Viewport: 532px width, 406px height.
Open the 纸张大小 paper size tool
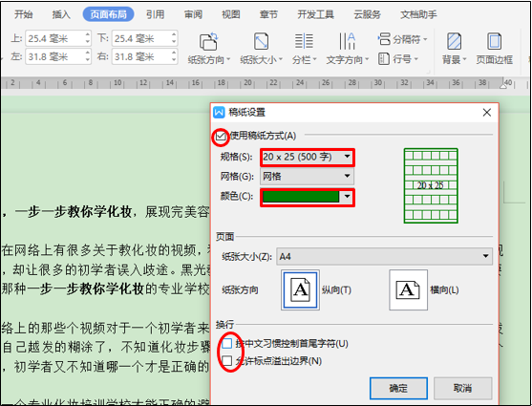pos(261,49)
